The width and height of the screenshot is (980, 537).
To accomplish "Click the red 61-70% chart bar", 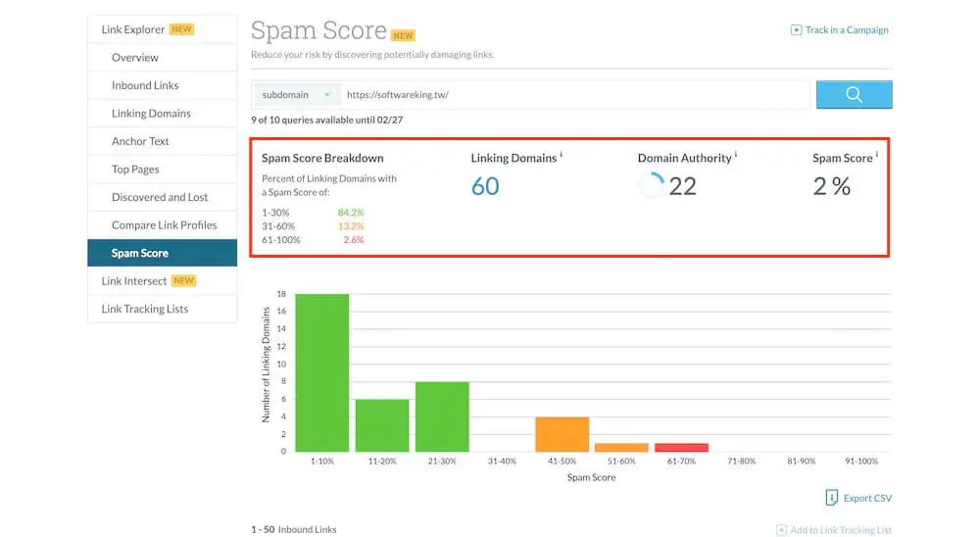I will (x=681, y=448).
